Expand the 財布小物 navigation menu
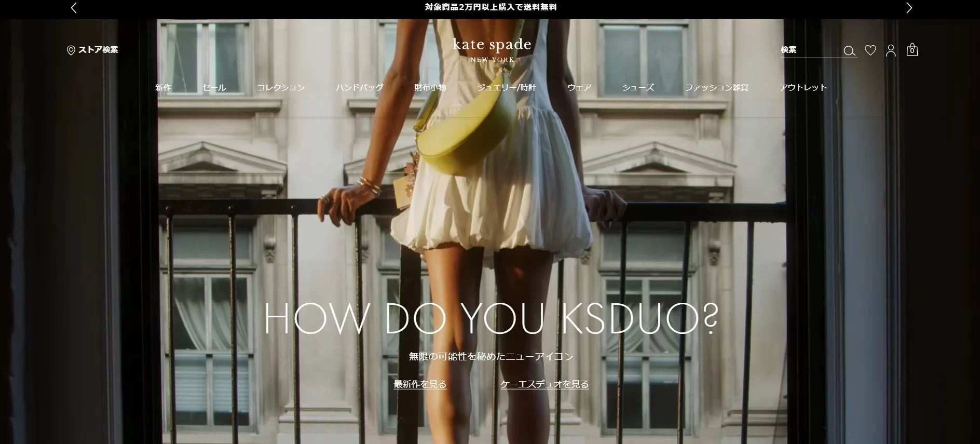The width and height of the screenshot is (980, 444). [x=430, y=87]
